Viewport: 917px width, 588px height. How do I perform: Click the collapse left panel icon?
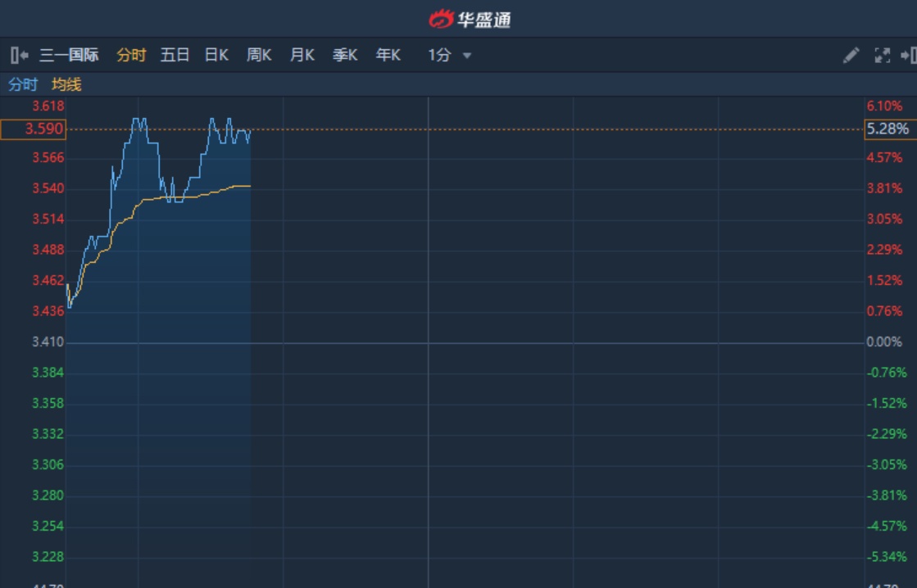click(x=20, y=56)
